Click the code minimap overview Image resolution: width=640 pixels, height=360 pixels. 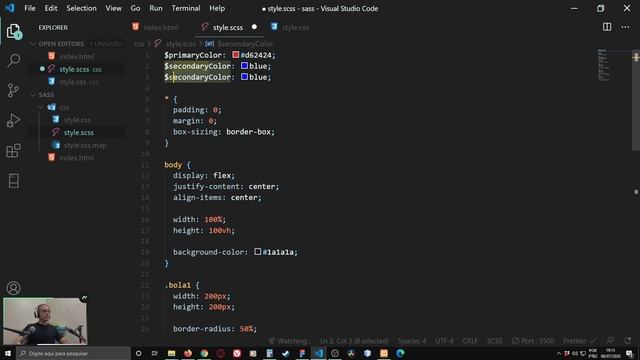(605, 65)
